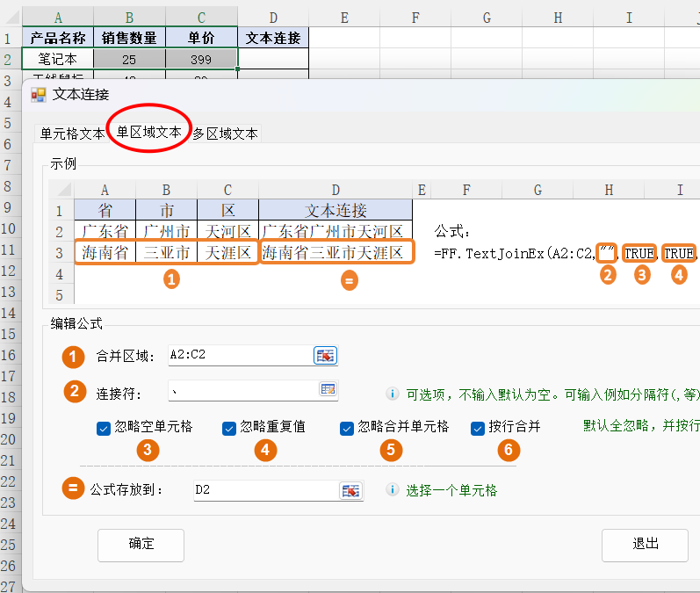Viewport: 700px width, 593px height.
Task: Click the info icon next to 可选项 hint
Action: tap(393, 394)
